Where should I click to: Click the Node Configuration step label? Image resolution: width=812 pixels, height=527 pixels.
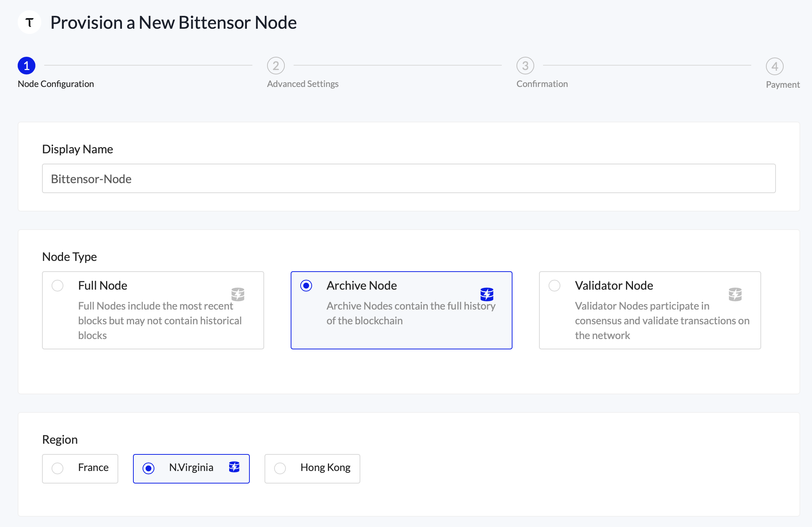pos(56,84)
